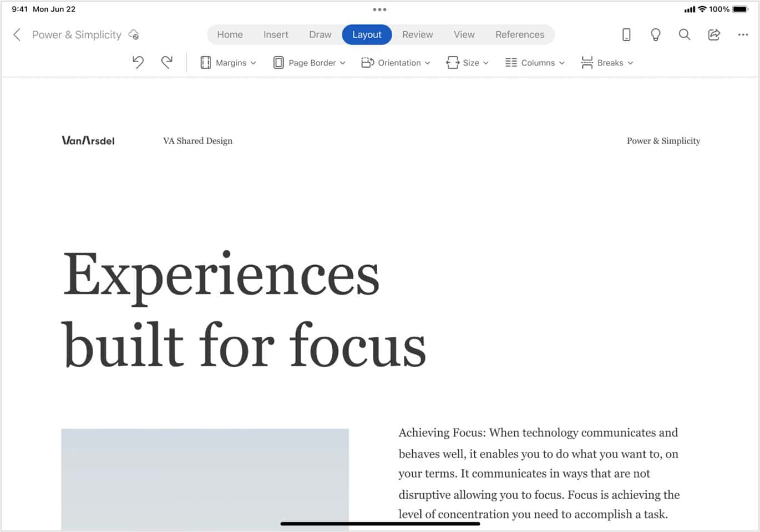Expand the Columns dropdown
This screenshot has width=760, height=532.
pos(535,63)
